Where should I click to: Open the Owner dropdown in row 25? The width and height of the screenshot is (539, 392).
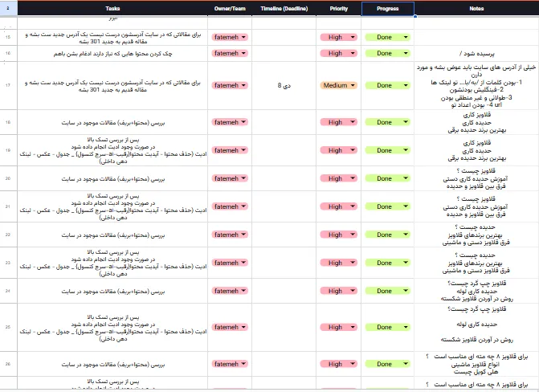[230, 328]
